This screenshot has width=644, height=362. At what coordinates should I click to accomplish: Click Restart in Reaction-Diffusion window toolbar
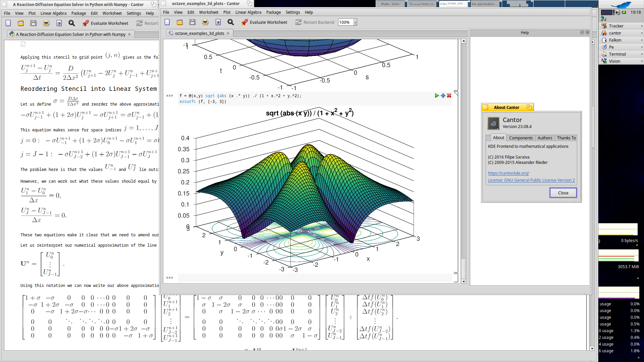[147, 23]
